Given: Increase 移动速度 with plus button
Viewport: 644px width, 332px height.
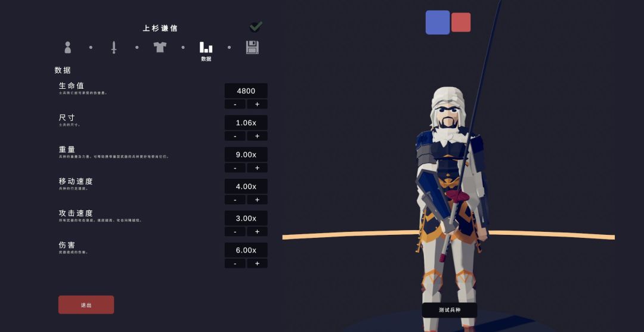Looking at the screenshot, I should point(257,200).
